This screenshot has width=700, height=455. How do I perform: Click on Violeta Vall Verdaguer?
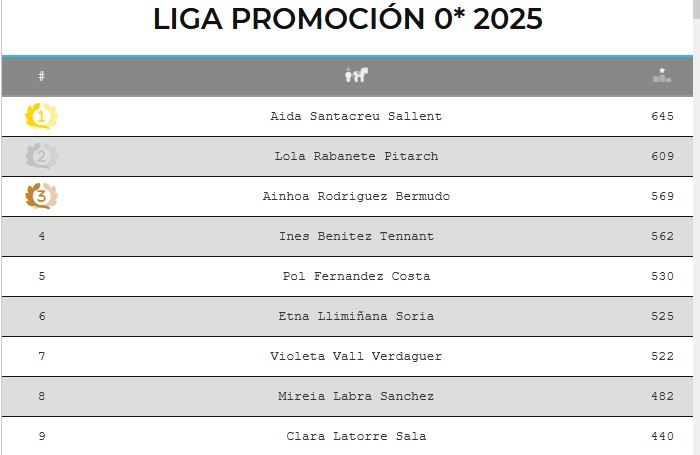tap(356, 356)
